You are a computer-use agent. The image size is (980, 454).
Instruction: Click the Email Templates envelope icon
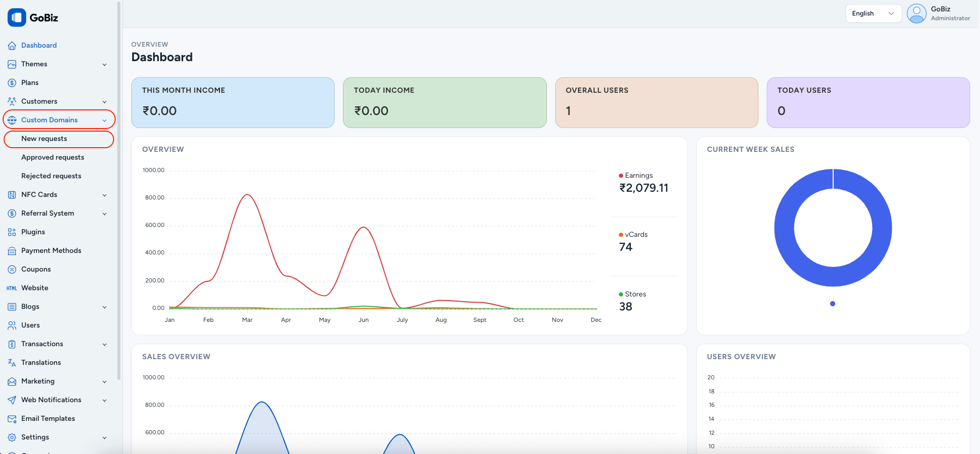pos(12,419)
